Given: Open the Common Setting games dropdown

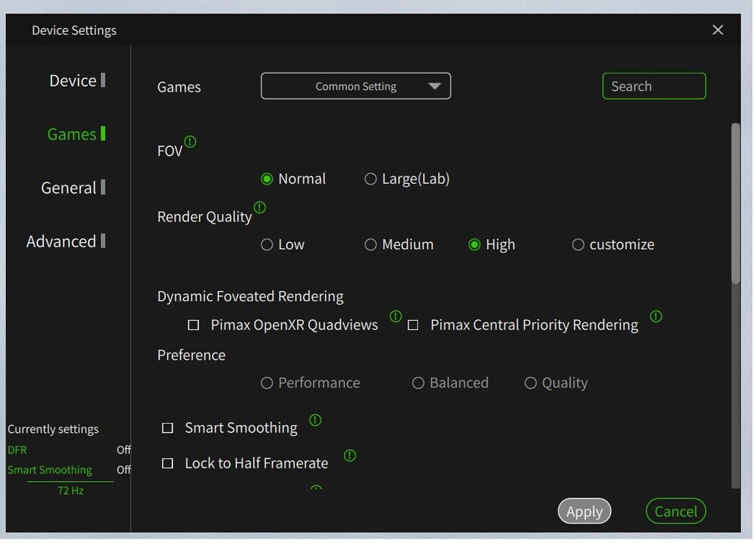Looking at the screenshot, I should pyautogui.click(x=356, y=86).
